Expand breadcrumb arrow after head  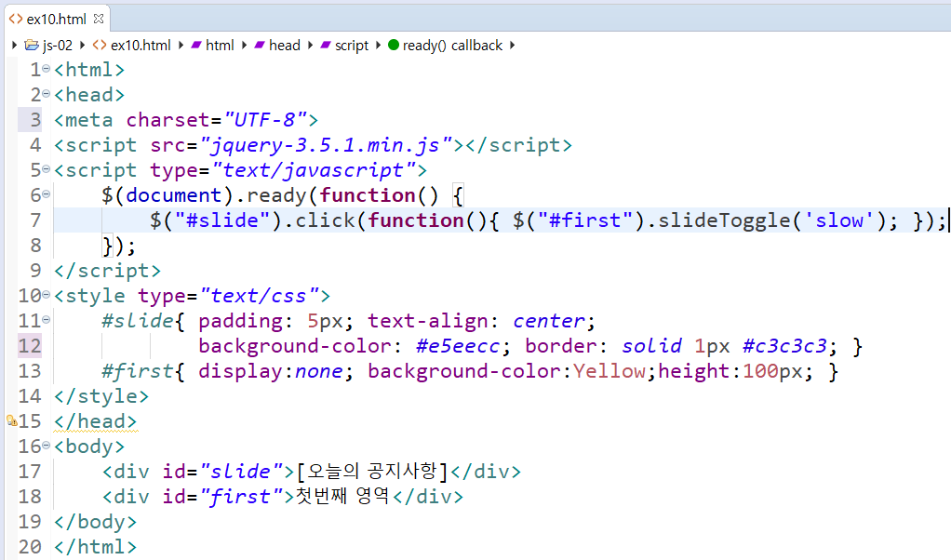point(310,46)
